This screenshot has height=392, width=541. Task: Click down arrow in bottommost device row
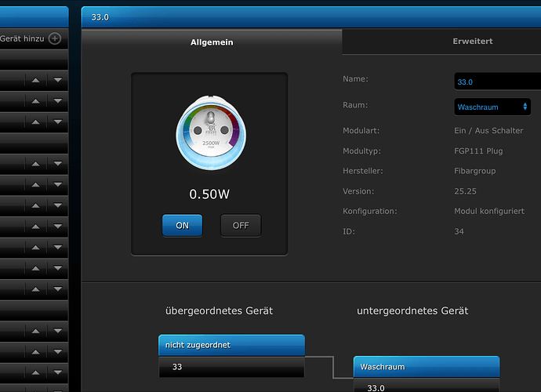58,368
